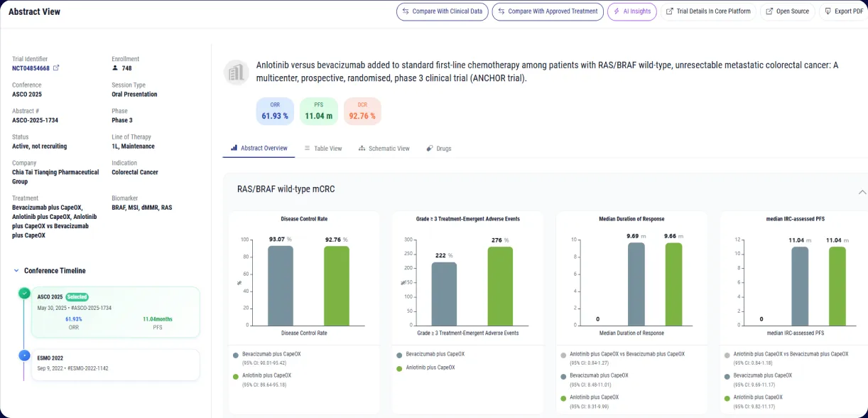Click the Colorectal Cancer indication value

coord(135,172)
